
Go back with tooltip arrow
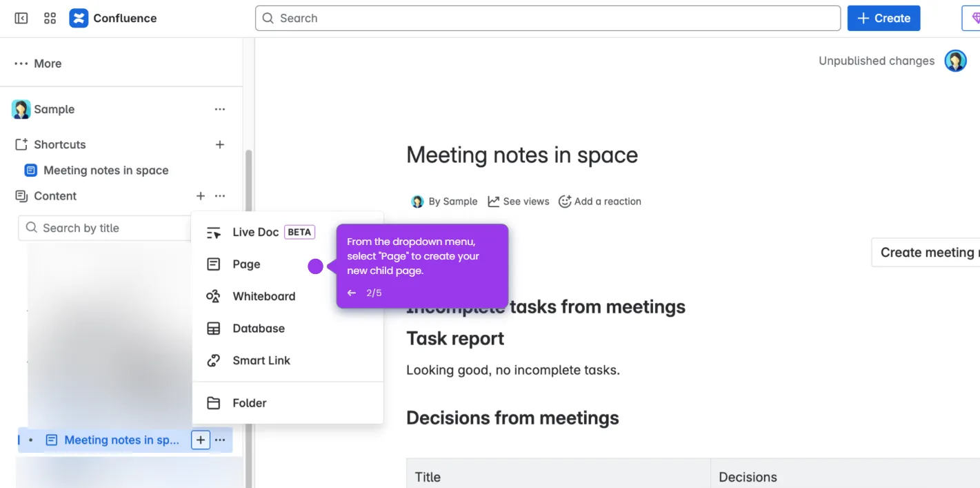352,293
